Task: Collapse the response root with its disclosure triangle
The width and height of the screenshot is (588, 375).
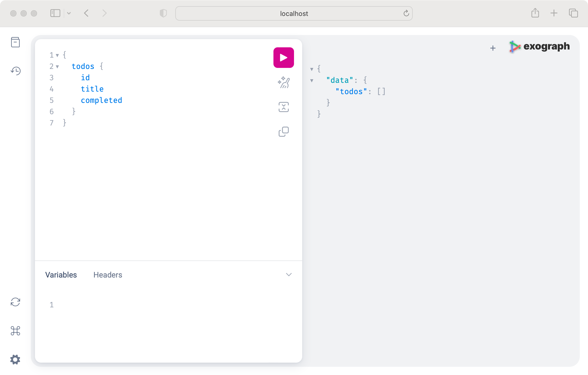Action: 312,69
